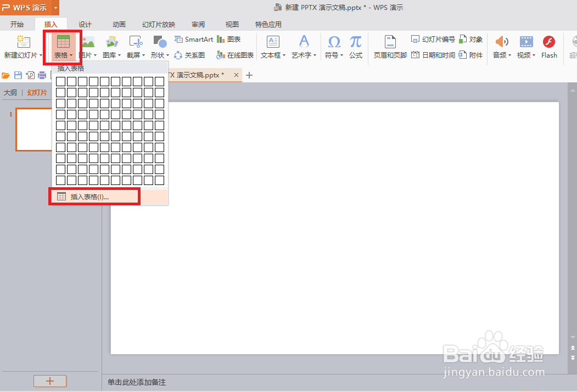Click the vertical scrollbar's upward arrow
Viewport: 577px width, 392px height.
coord(573,90)
